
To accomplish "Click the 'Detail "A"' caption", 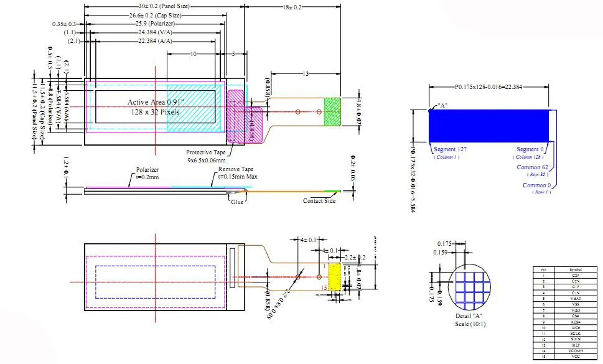I will [469, 316].
